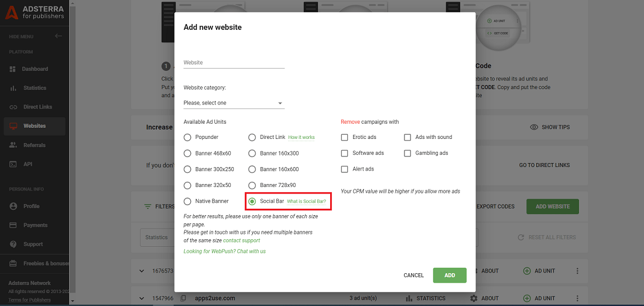Open Statistics in the sidebar
This screenshot has width=644, height=306.
(35, 88)
